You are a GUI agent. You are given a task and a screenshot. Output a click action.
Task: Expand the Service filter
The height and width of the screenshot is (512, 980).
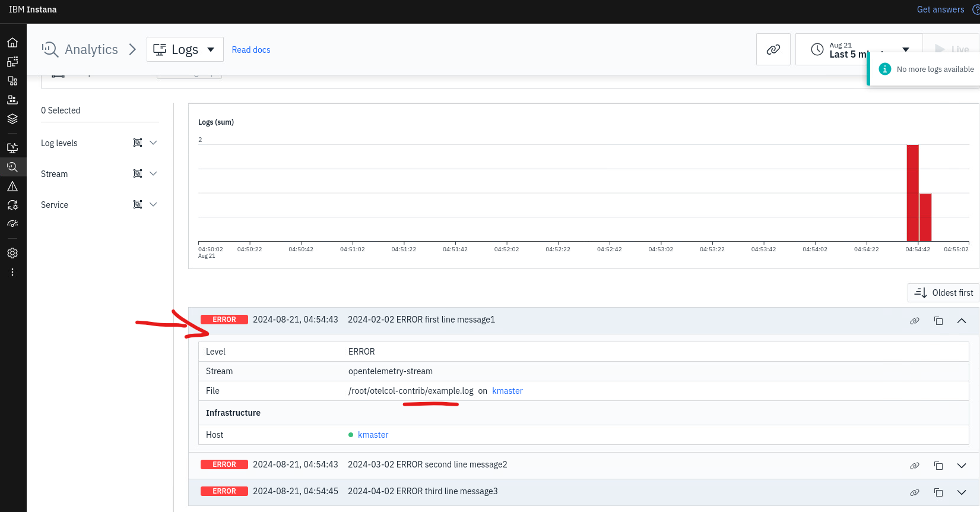pos(153,204)
